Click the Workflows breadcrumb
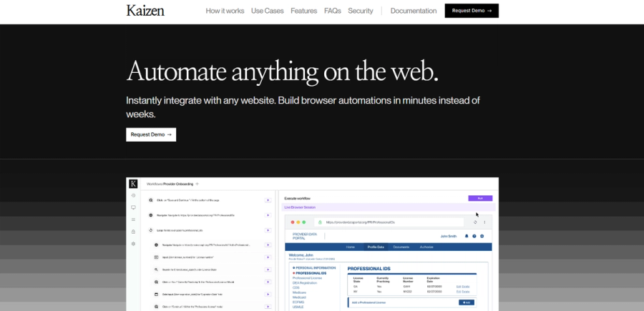Image resolution: width=644 pixels, height=311 pixels. tap(154, 184)
